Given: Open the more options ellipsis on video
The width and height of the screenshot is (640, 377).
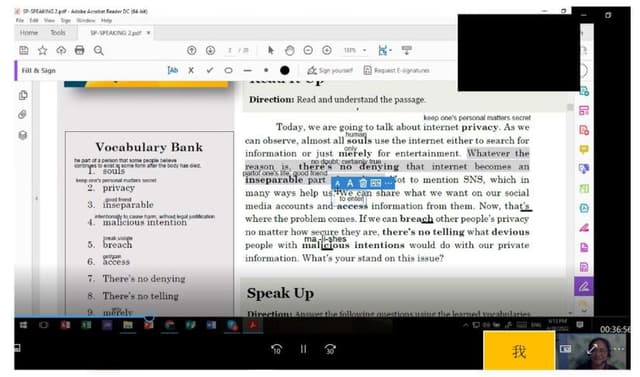Looking at the screenshot, I should [619, 349].
